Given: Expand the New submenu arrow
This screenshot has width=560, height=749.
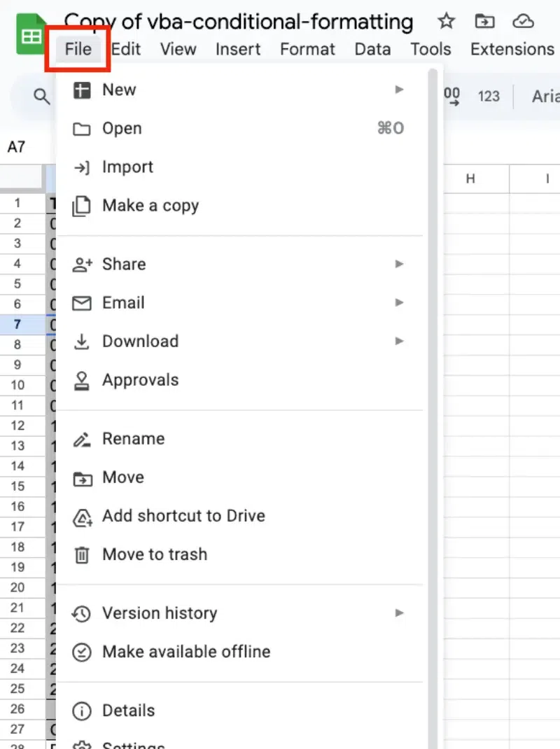Looking at the screenshot, I should [399, 90].
